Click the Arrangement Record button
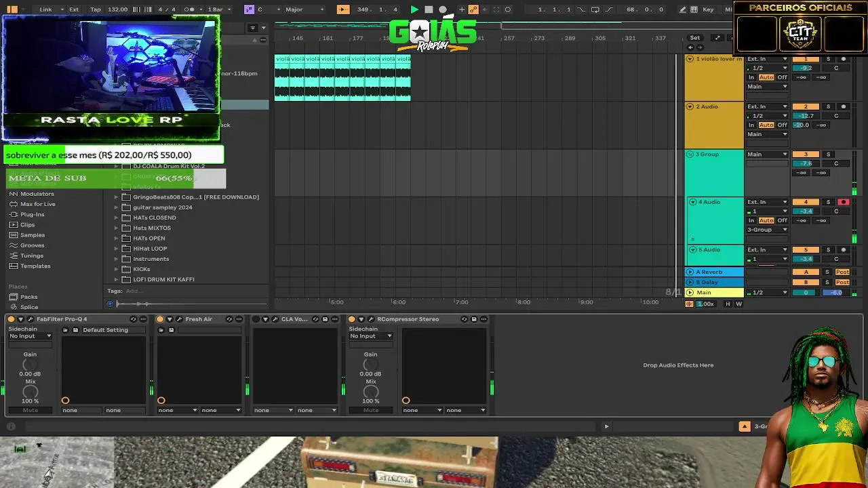This screenshot has height=488, width=868. pos(443,9)
